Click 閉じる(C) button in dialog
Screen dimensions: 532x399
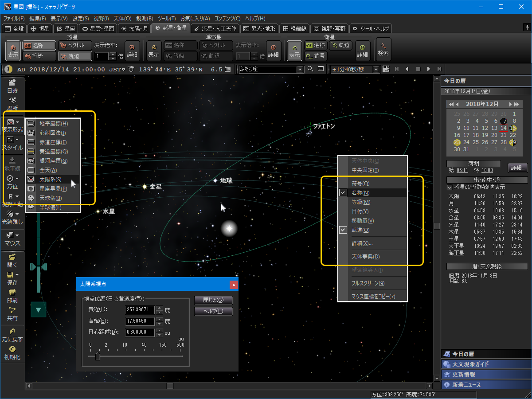pos(214,300)
